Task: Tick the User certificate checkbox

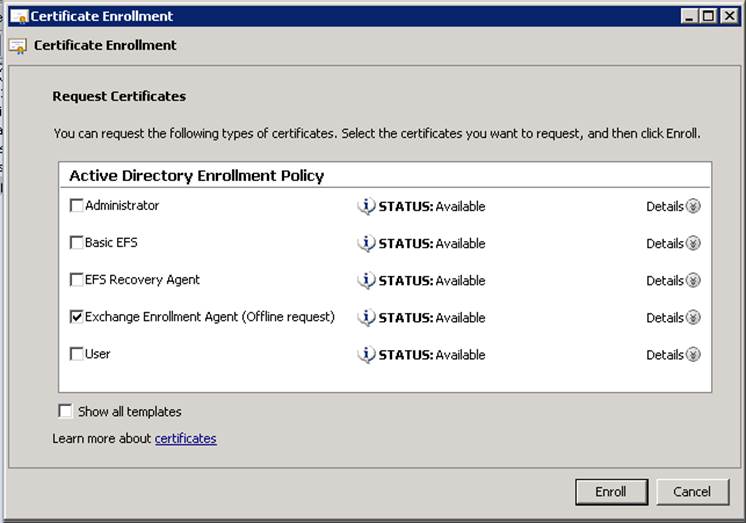Action: pyautogui.click(x=77, y=354)
